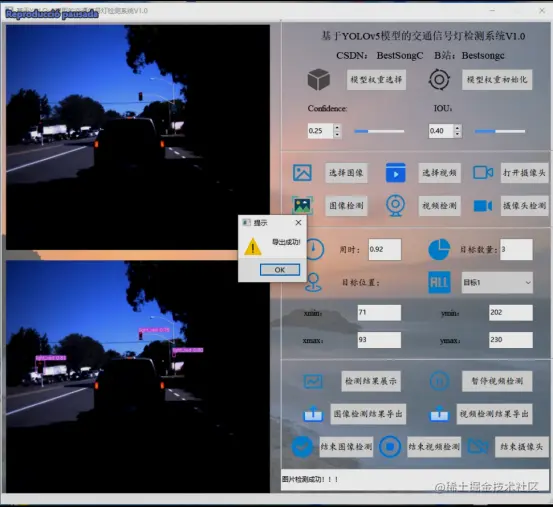Click the 模型权重选择 button
Viewport: 553px width, 508px height.
376,80
